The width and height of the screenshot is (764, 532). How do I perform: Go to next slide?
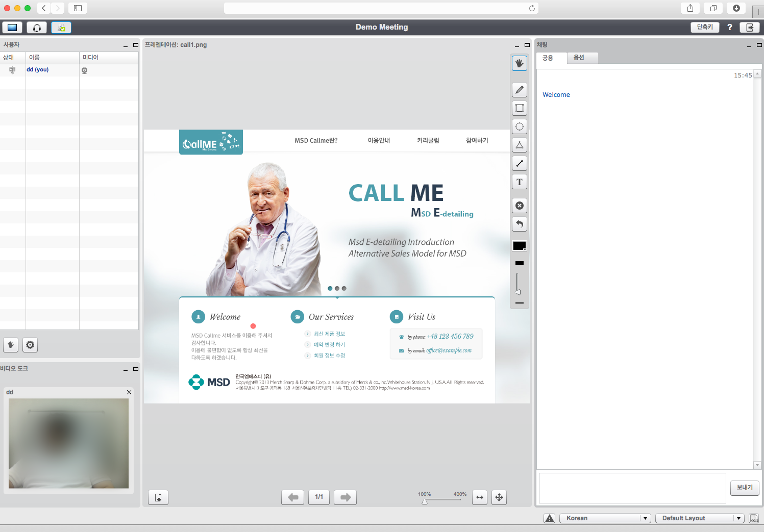tap(345, 497)
